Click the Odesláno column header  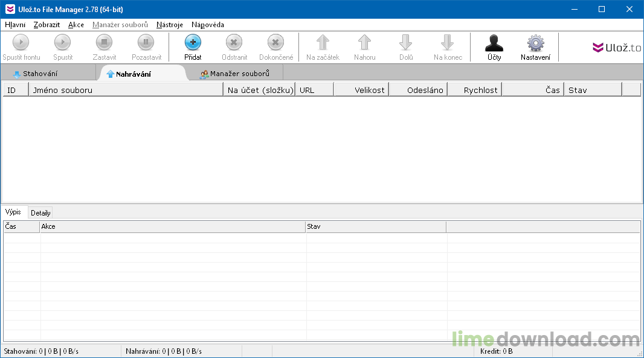click(x=418, y=90)
